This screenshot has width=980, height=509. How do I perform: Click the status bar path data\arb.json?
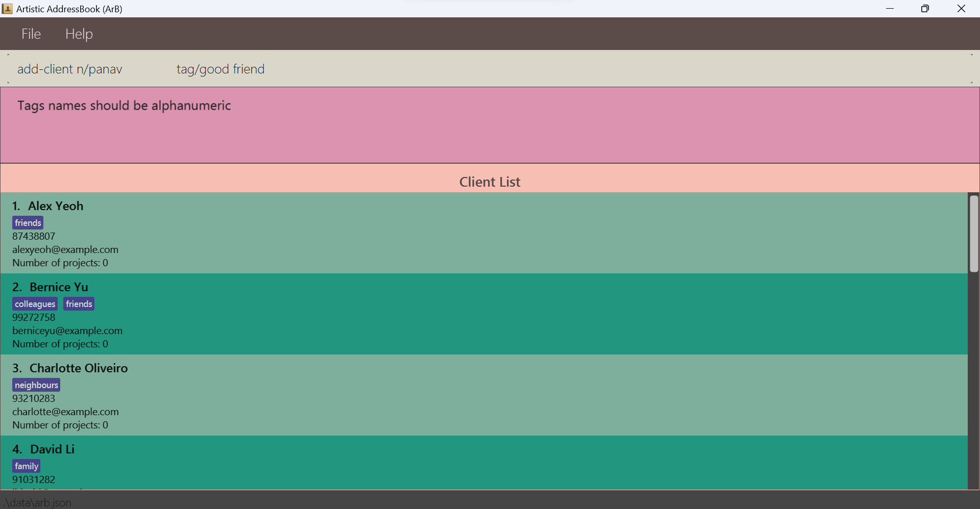37,502
